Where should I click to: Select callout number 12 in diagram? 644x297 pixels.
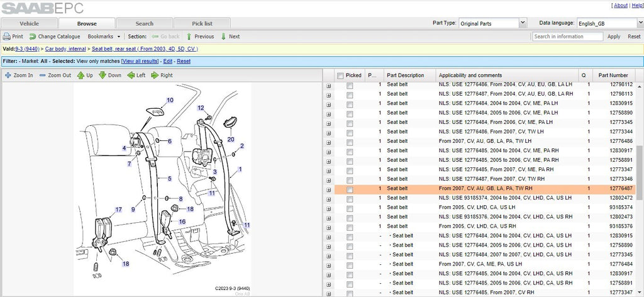tap(201, 108)
